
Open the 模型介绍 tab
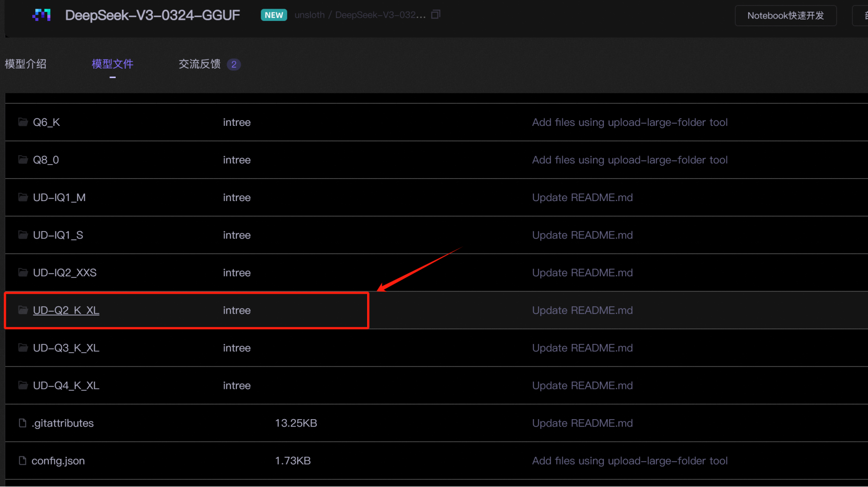(25, 64)
